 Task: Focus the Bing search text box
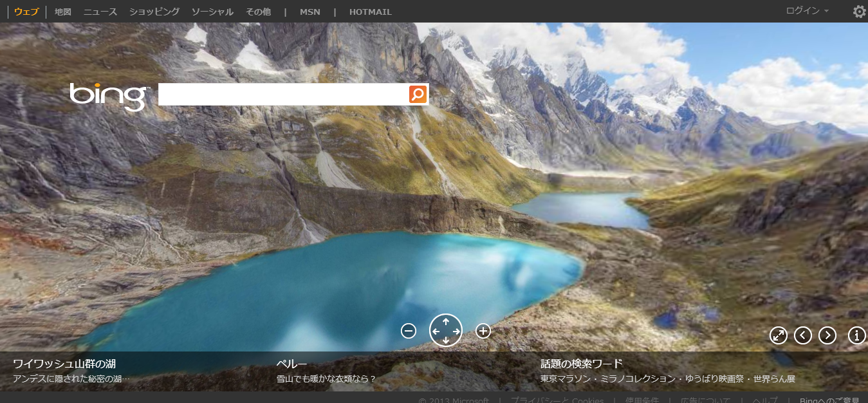tap(283, 95)
